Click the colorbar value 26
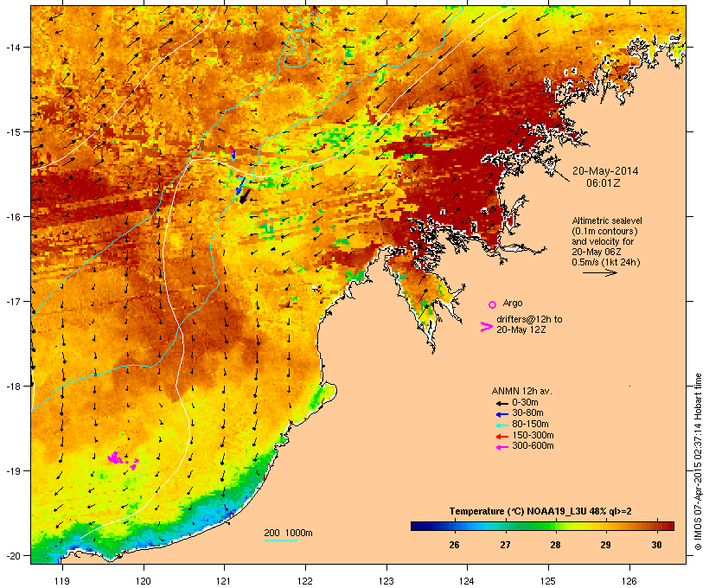Viewport: 709px width, 588px height. point(455,545)
